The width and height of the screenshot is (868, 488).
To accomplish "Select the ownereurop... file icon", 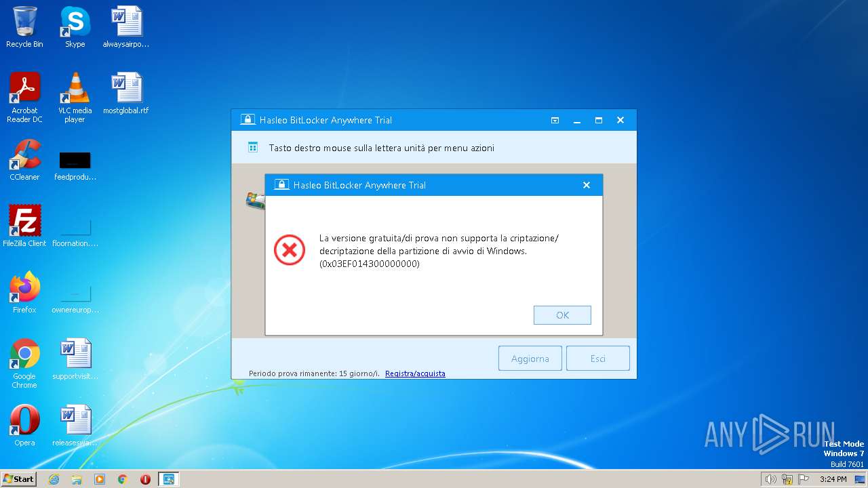I will (75, 298).
